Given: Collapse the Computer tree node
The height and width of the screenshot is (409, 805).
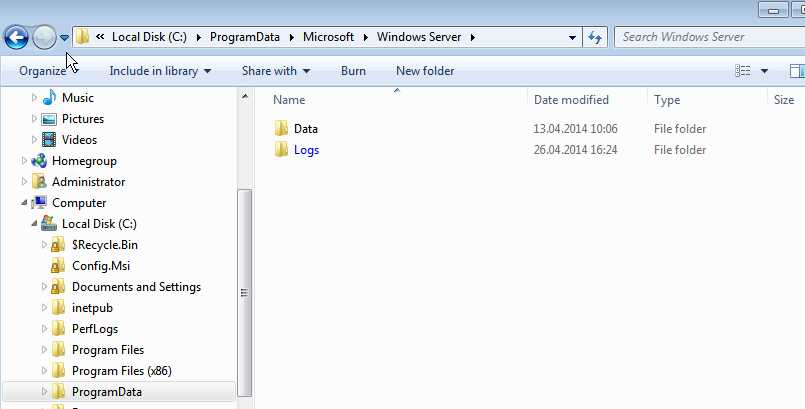Looking at the screenshot, I should point(24,203).
